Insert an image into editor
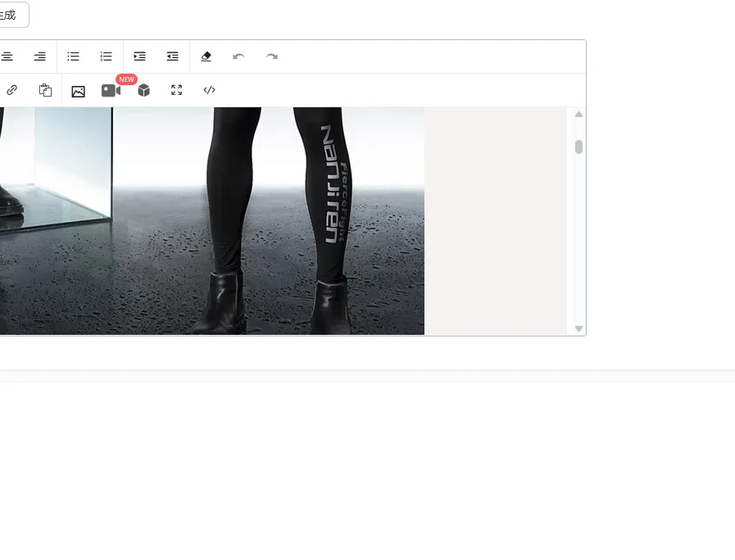The height and width of the screenshot is (560, 735). [79, 92]
